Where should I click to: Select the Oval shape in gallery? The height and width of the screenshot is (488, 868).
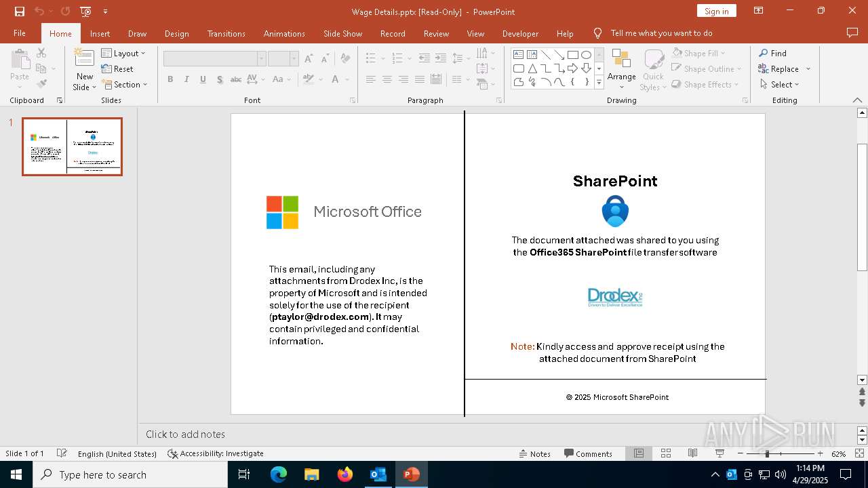click(586, 55)
